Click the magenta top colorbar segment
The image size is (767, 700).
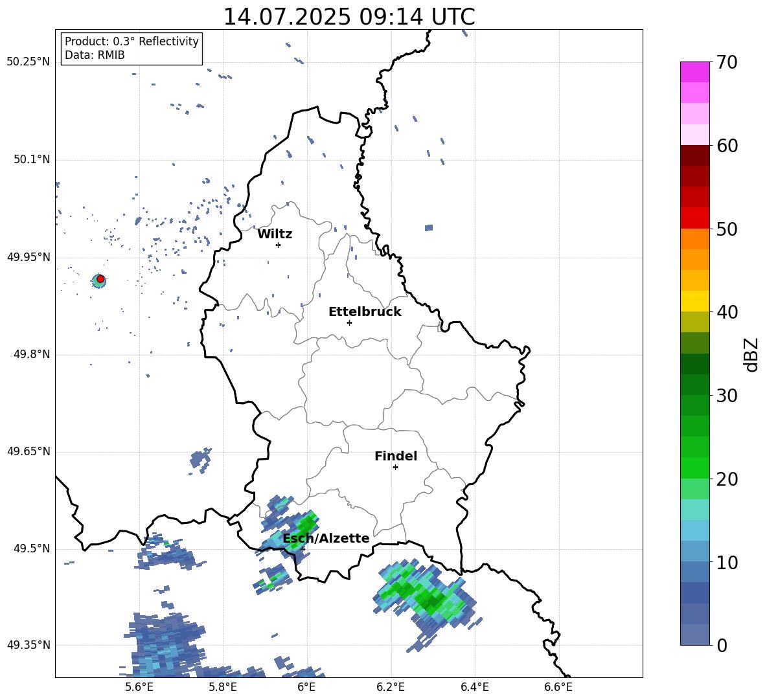(x=694, y=73)
